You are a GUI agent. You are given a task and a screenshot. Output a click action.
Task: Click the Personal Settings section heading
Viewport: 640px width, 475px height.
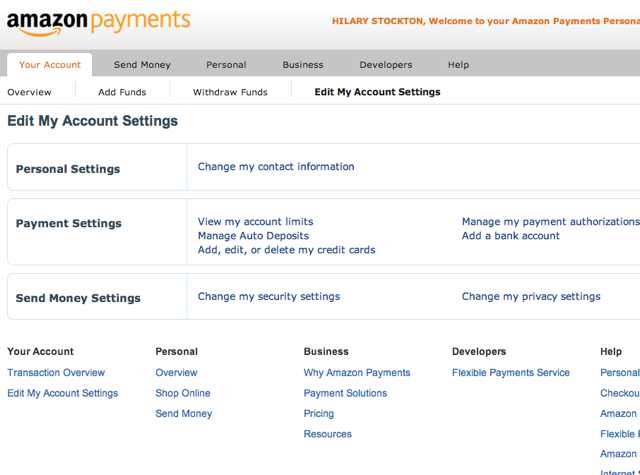68,169
